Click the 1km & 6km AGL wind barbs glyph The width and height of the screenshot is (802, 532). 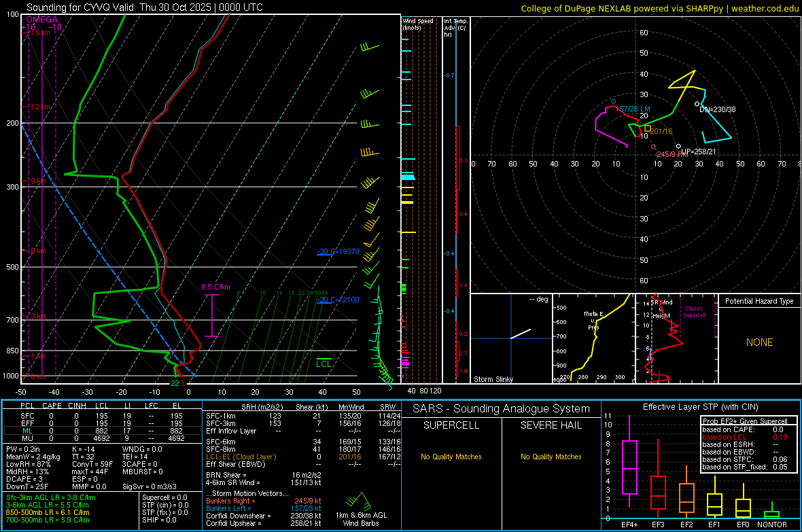coord(358,501)
